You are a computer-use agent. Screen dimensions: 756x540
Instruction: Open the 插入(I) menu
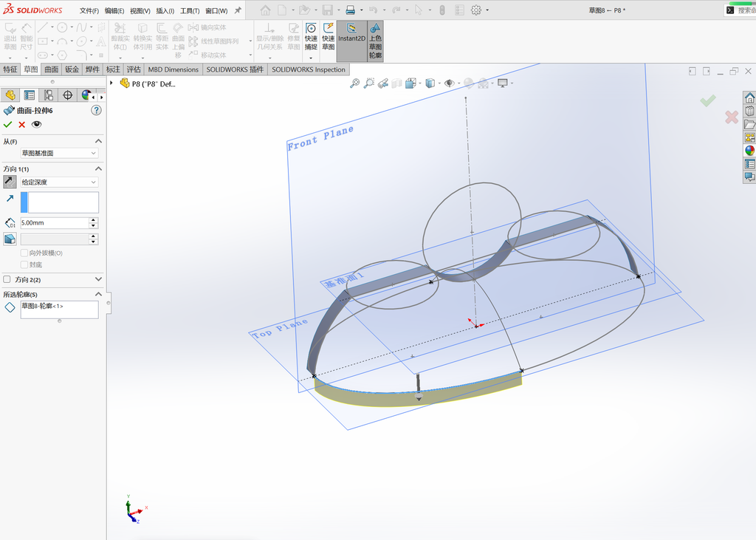(165, 10)
